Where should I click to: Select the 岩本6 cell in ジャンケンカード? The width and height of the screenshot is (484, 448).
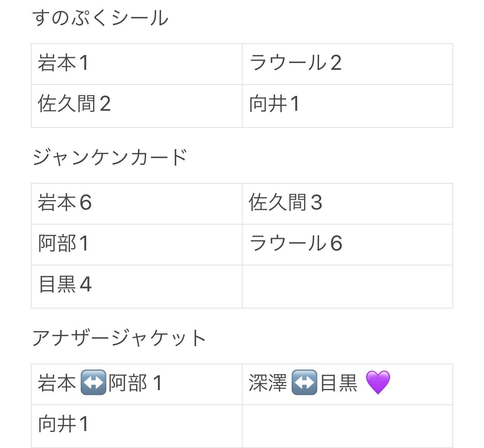(x=137, y=204)
